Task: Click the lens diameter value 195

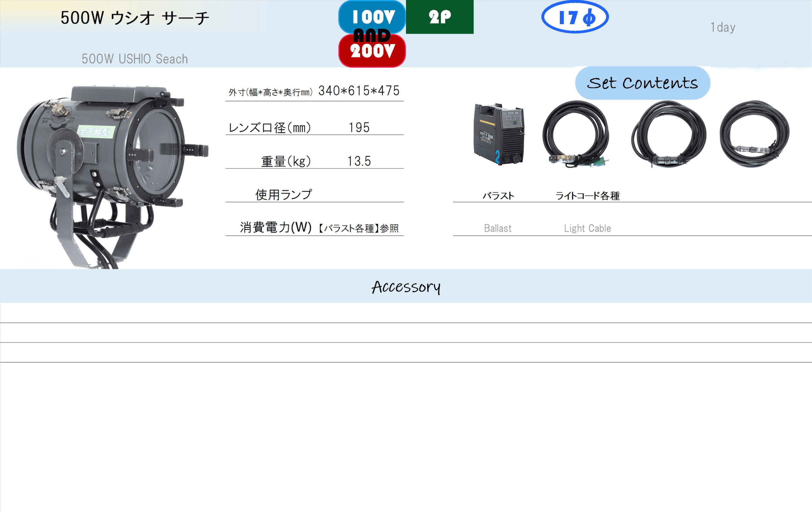Action: click(359, 128)
